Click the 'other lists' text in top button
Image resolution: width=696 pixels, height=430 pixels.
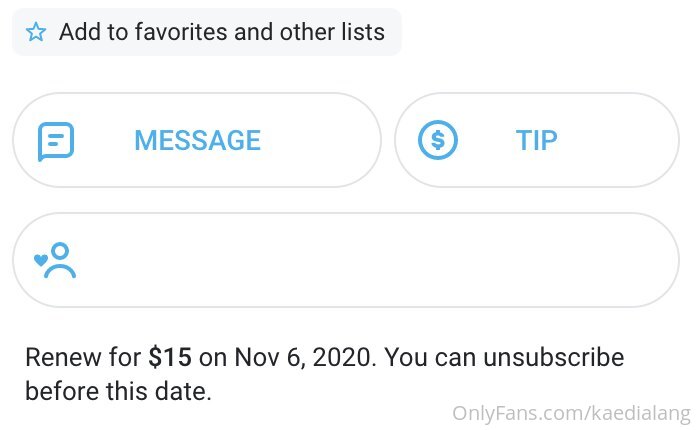point(332,32)
